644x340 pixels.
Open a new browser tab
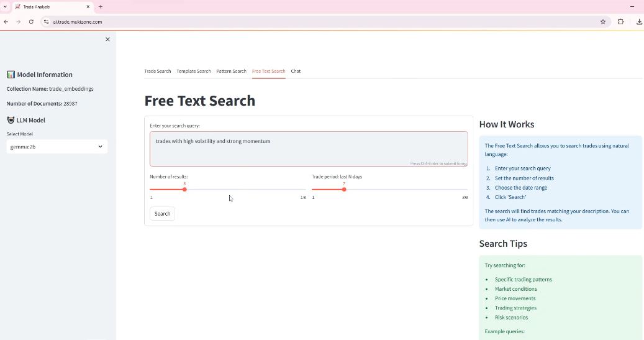pyautogui.click(x=101, y=7)
